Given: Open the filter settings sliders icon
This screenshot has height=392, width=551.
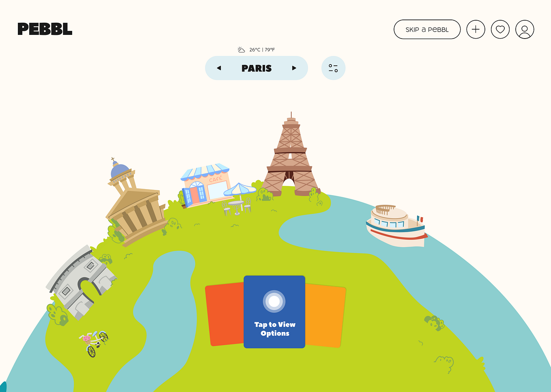Looking at the screenshot, I should click(x=333, y=68).
